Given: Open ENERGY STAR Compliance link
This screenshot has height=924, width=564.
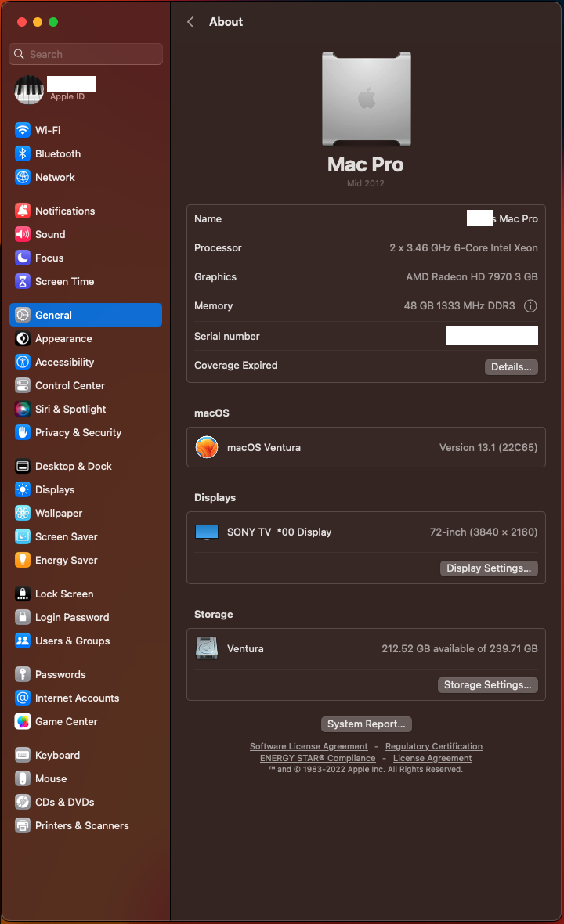Looking at the screenshot, I should point(318,759).
